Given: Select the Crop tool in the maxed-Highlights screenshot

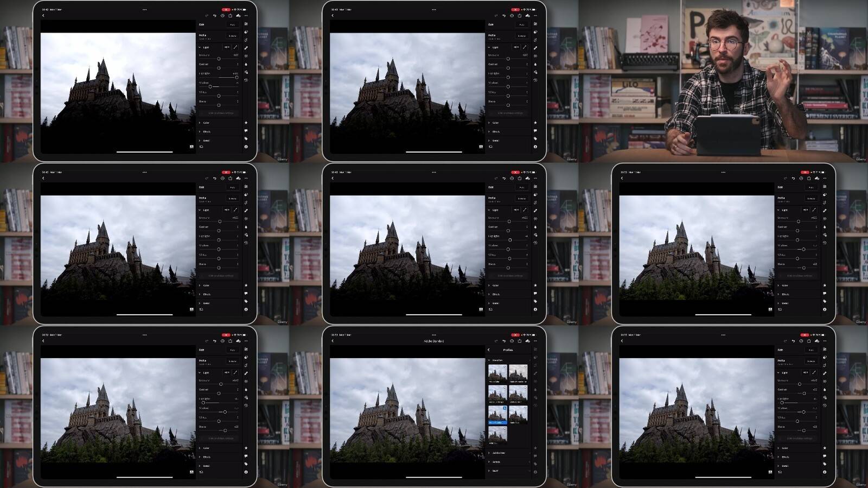Looking at the screenshot, I should (x=246, y=40).
